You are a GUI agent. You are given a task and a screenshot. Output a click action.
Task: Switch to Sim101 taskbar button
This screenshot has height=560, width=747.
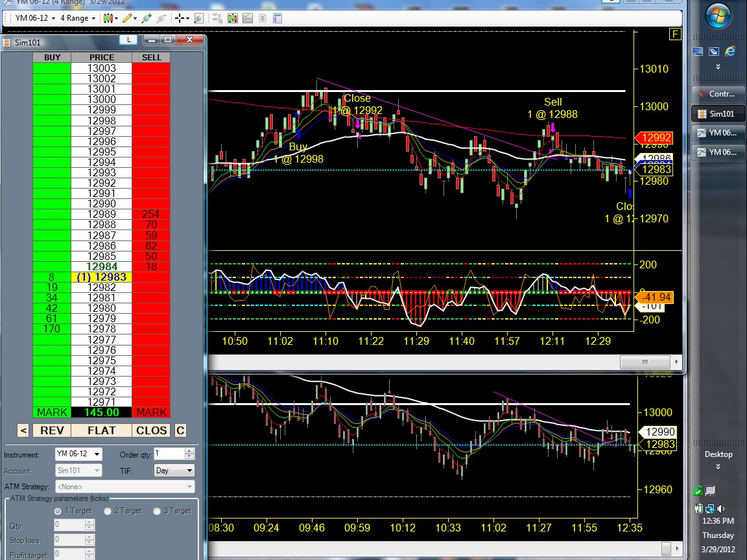[x=718, y=113]
